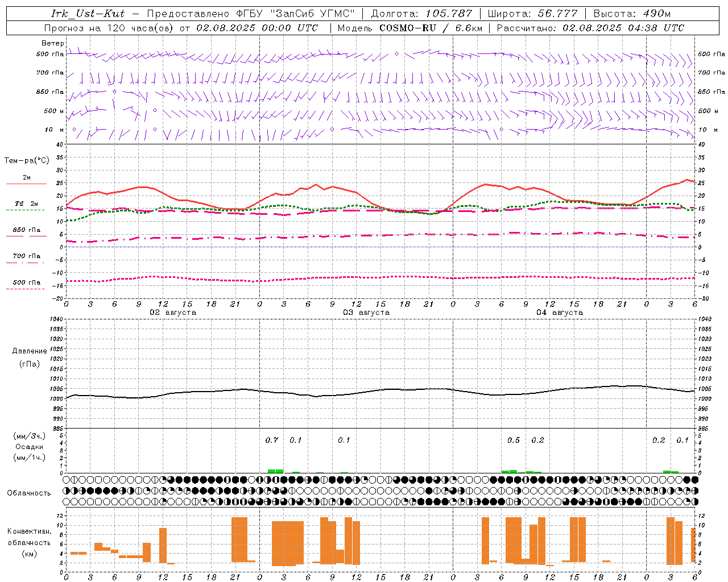The height and width of the screenshot is (582, 728).
Task: Select the left-axis 500 м wind level label
Action: coord(54,111)
